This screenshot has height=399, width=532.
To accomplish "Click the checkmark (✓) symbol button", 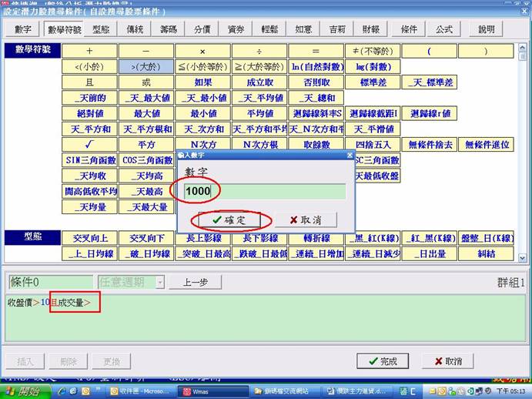I will coord(90,144).
